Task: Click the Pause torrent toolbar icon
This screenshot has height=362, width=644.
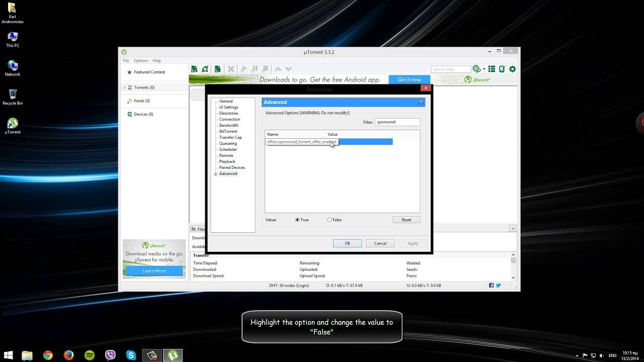Action: tap(255, 69)
